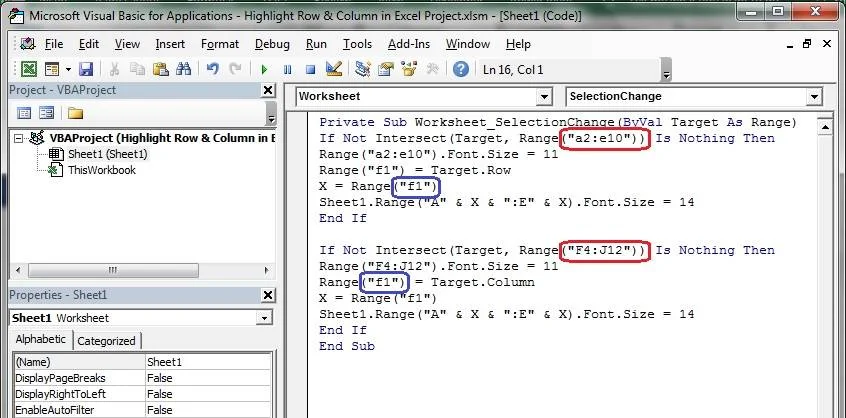The height and width of the screenshot is (418, 846).
Task: Undo the last action with the Undo arrow
Action: (x=213, y=69)
